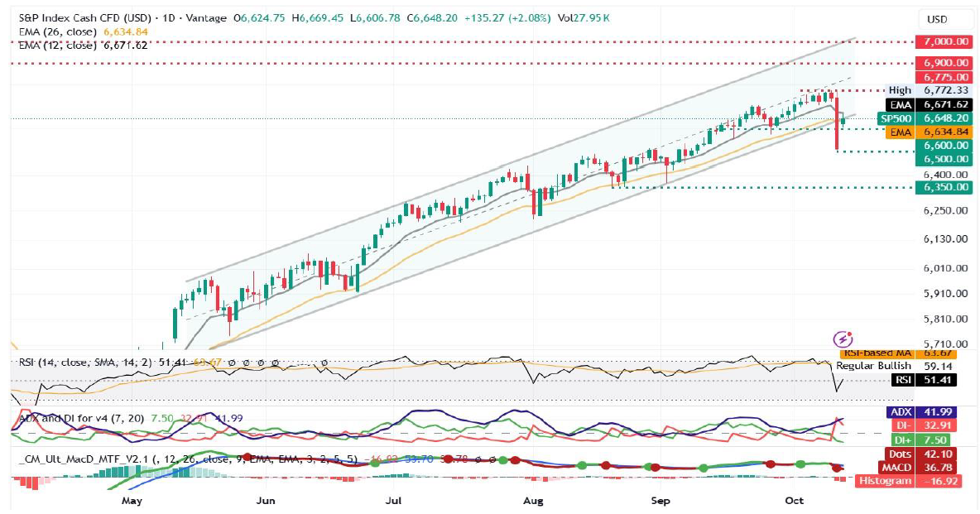
Task: Click the Oct label on the time axis
Action: click(x=794, y=501)
